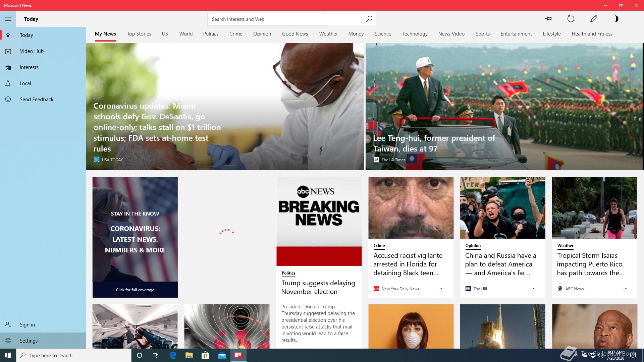Open Tropical Storm Isaias article

pos(590,264)
